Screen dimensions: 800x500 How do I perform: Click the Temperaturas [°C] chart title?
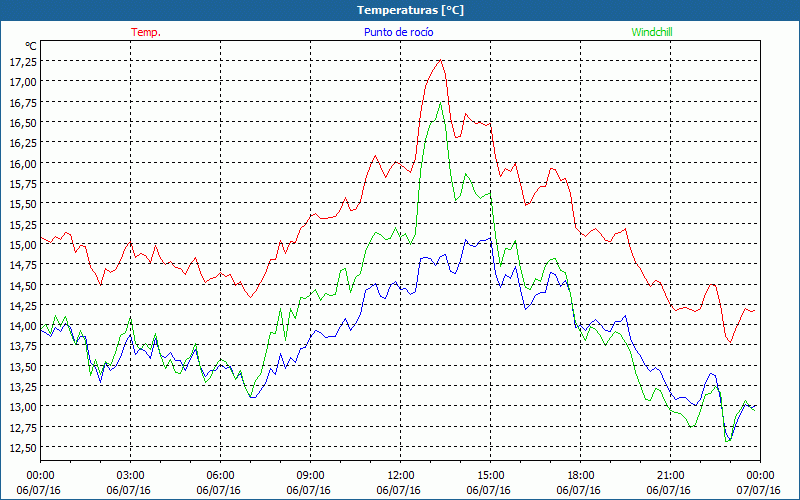[410, 10]
